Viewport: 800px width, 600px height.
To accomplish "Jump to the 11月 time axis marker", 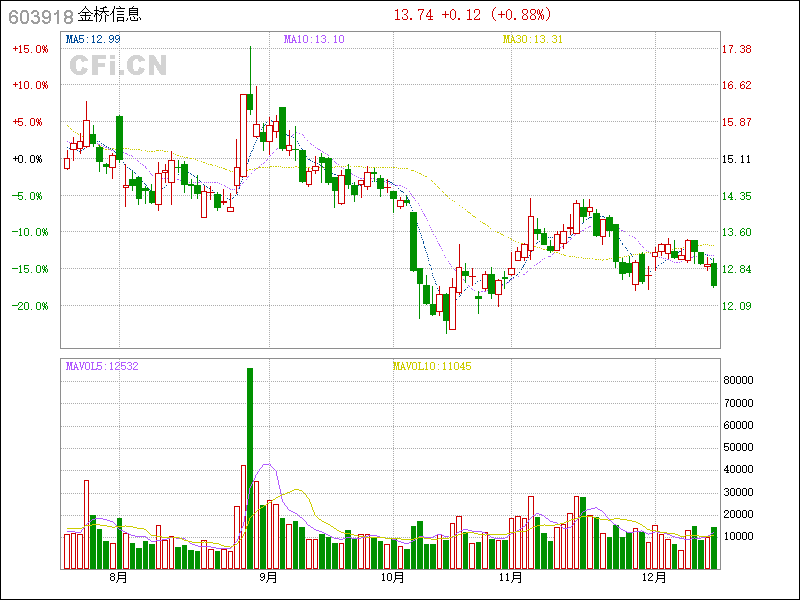I will tap(511, 577).
